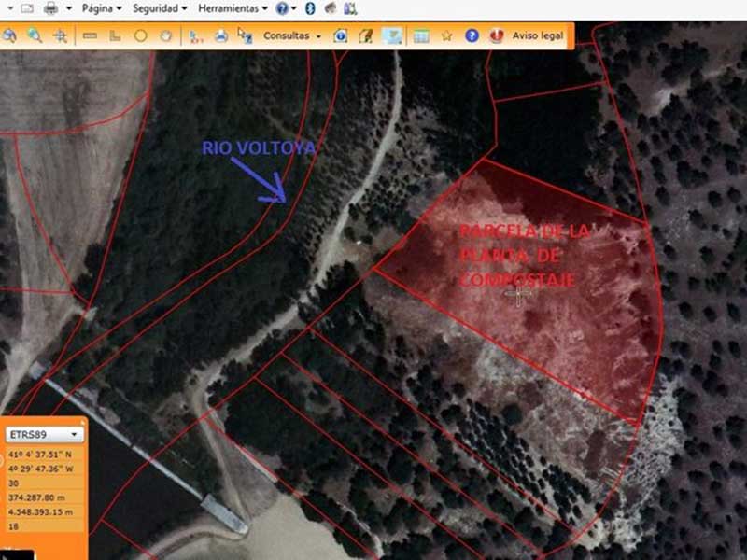Open the Página menu
Screen dimensions: 747x560
(101, 7)
